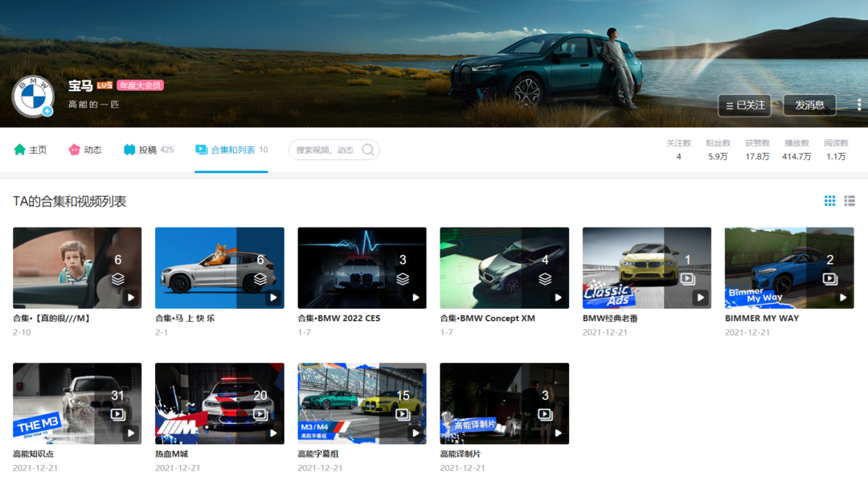Click play icon on 高能译制片
Image resolution: width=868 pixels, height=485 pixels.
(558, 434)
